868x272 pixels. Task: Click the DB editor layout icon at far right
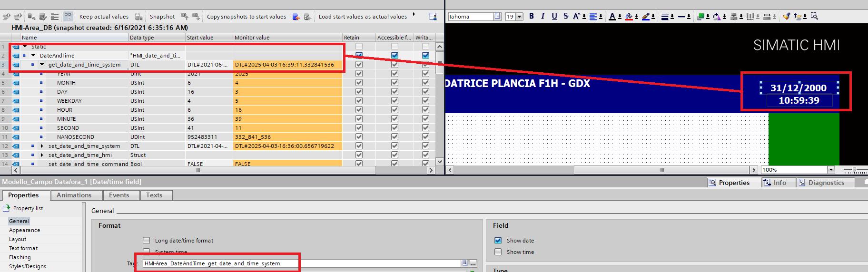point(433,17)
